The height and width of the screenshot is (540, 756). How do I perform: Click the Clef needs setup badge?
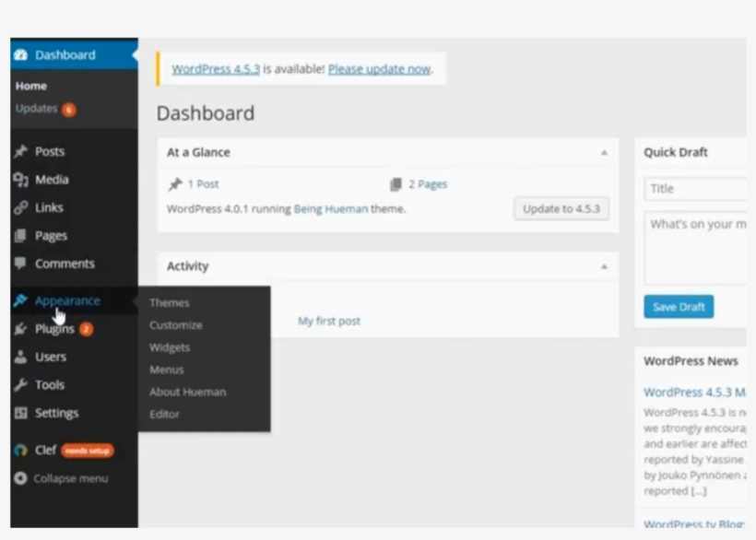coord(88,451)
